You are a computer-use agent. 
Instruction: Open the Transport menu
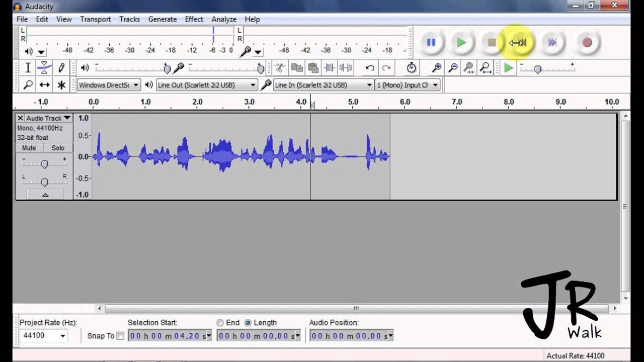(x=95, y=19)
